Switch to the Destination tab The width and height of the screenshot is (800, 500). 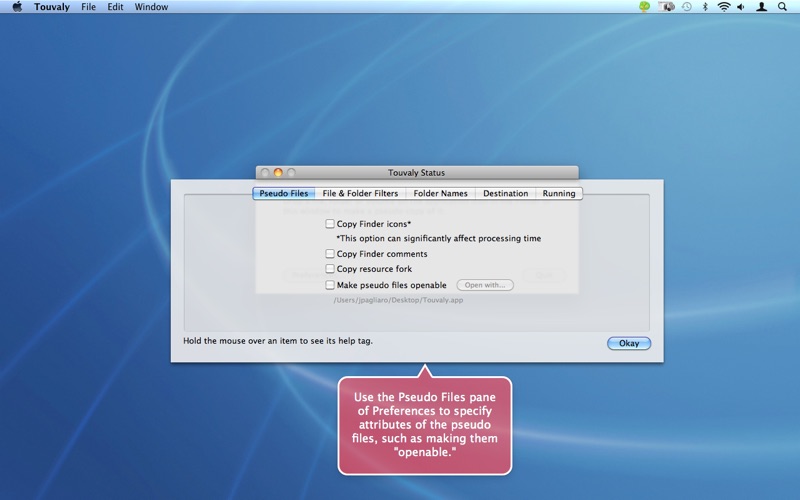click(506, 193)
